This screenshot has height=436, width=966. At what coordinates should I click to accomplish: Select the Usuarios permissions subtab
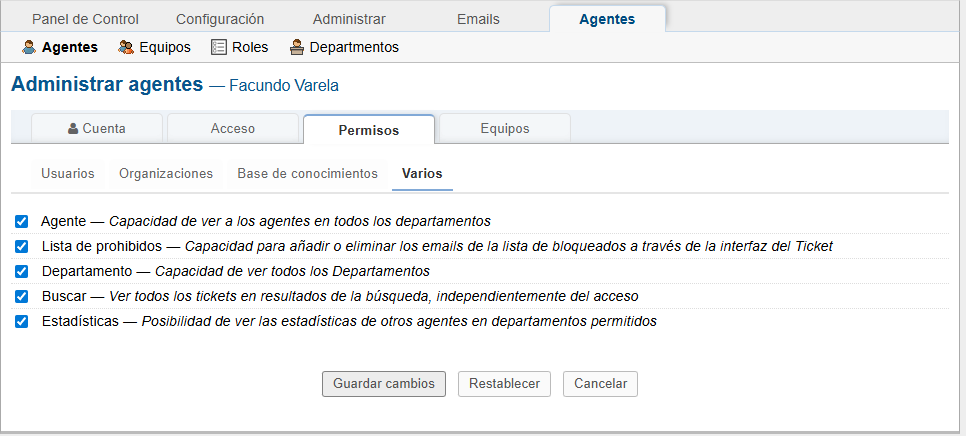[68, 174]
